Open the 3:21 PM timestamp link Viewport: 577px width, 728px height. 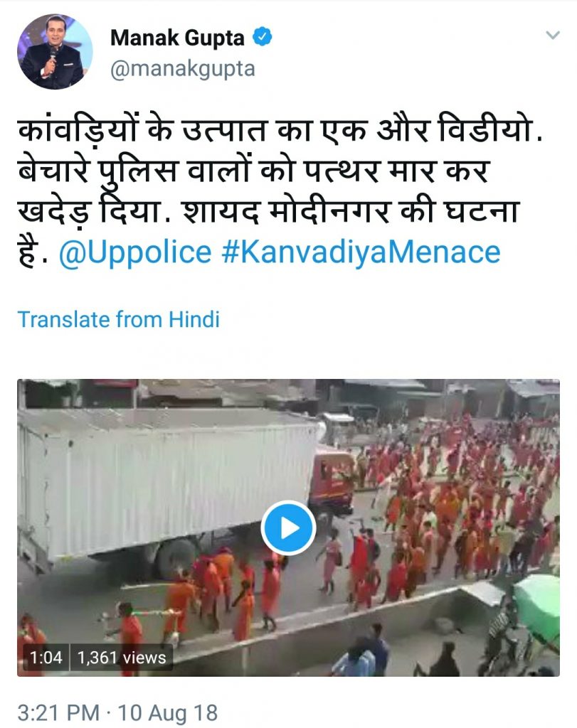point(58,712)
